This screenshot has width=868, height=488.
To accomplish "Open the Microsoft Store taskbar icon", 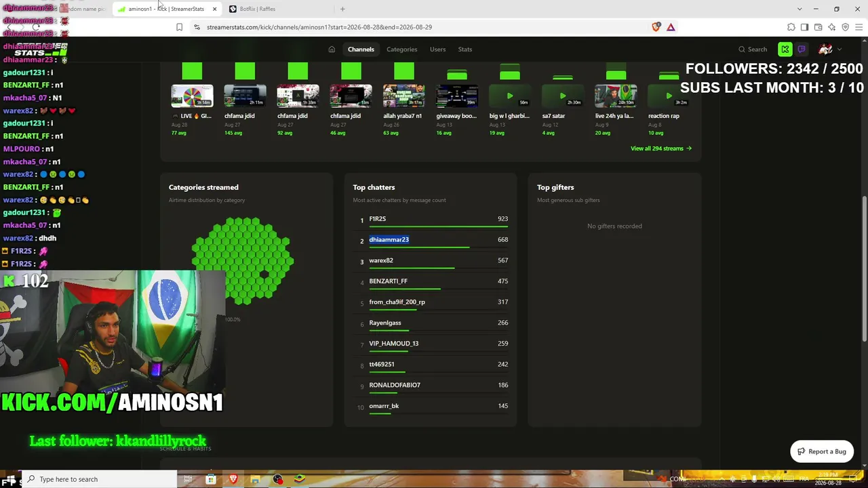I will (x=211, y=479).
